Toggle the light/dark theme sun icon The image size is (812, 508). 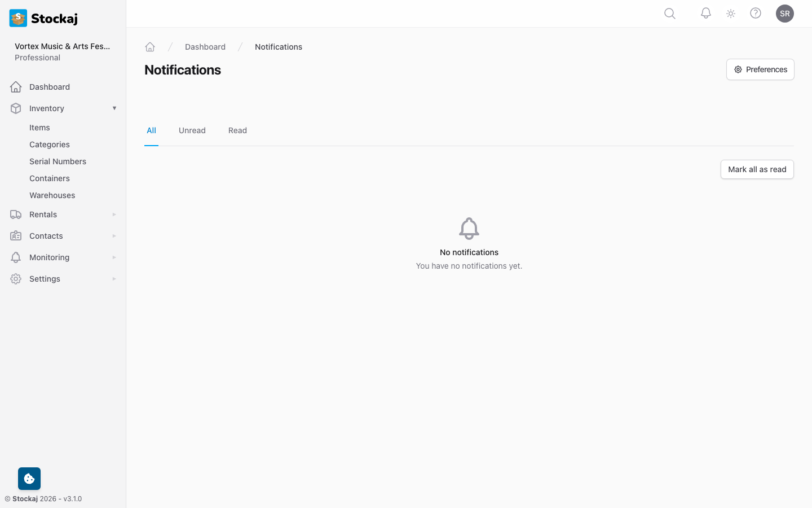[731, 14]
